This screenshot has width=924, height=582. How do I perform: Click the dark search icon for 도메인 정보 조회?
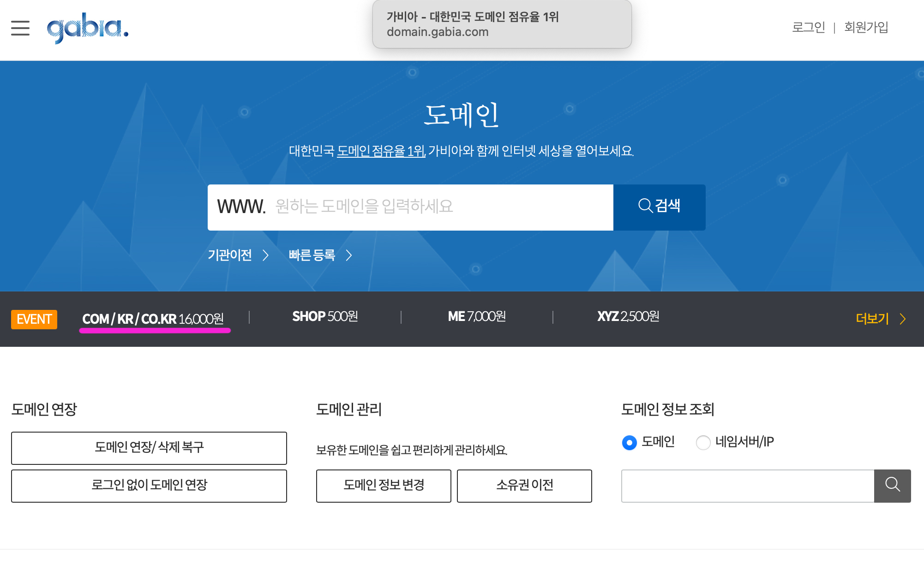pos(892,486)
